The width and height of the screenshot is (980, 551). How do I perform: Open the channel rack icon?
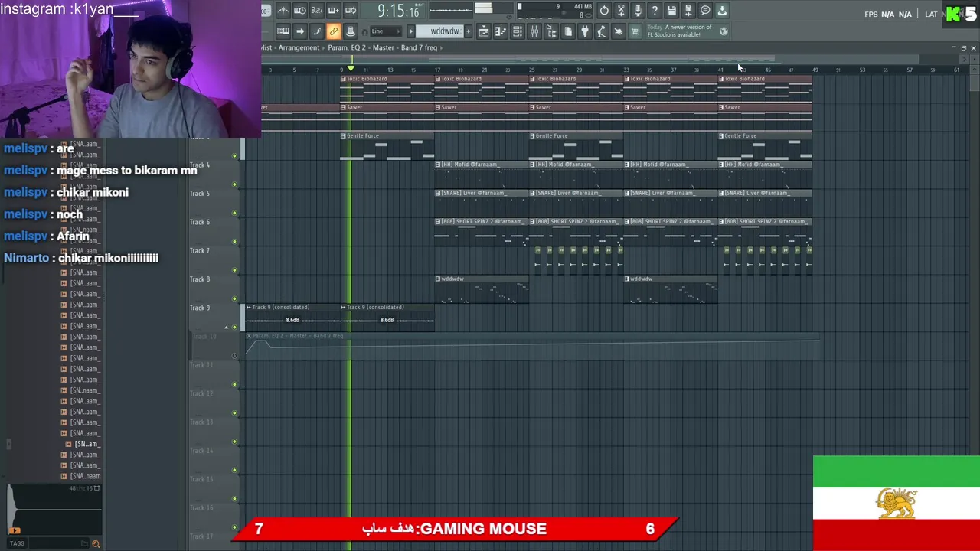517,31
